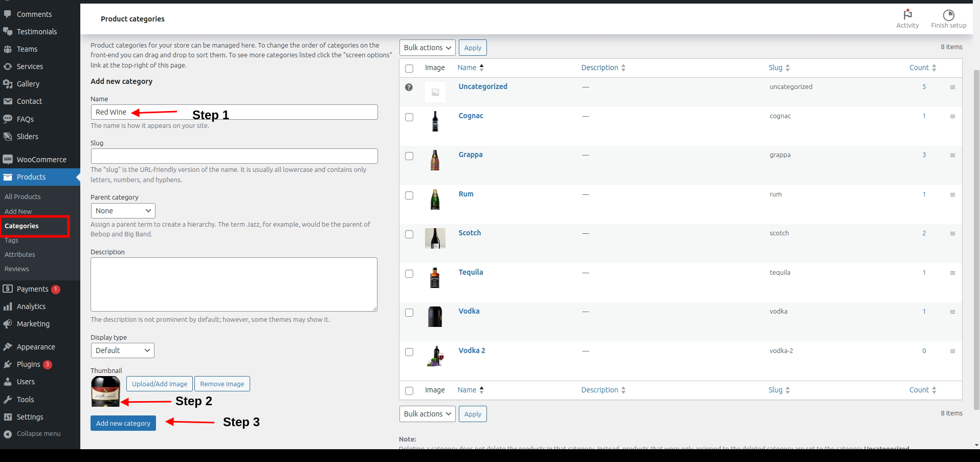This screenshot has width=980, height=462.
Task: Click the Slug input field
Action: pos(234,156)
